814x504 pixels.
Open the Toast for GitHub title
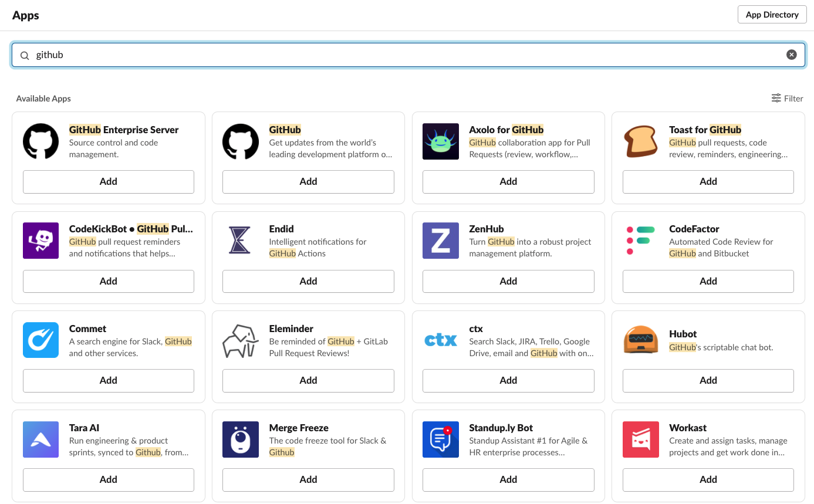tap(705, 130)
